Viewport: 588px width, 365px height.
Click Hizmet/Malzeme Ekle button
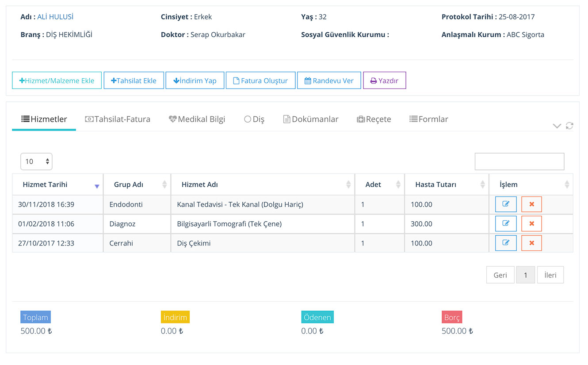(57, 81)
